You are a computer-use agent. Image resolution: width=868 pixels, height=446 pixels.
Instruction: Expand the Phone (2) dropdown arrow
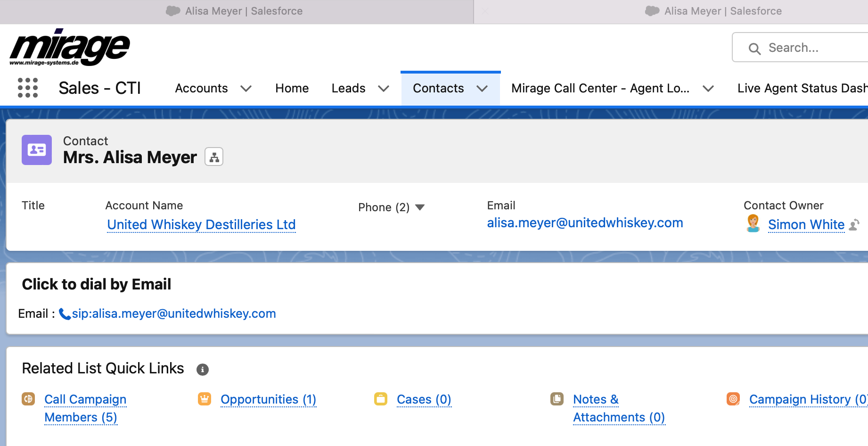pyautogui.click(x=420, y=207)
